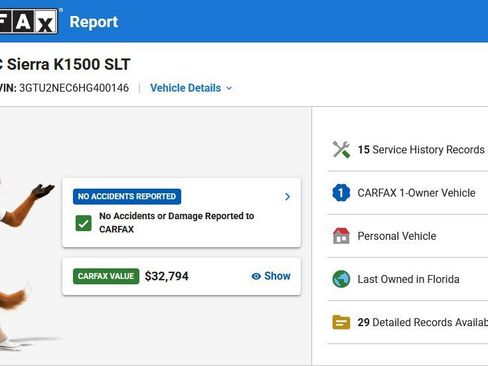Select the Personal Vehicle entry
The width and height of the screenshot is (488, 366).
tap(397, 236)
